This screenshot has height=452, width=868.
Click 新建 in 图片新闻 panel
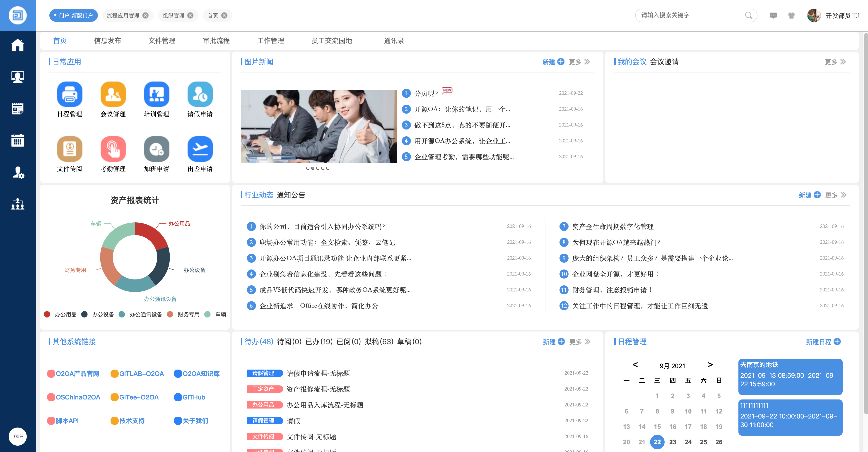click(x=553, y=62)
